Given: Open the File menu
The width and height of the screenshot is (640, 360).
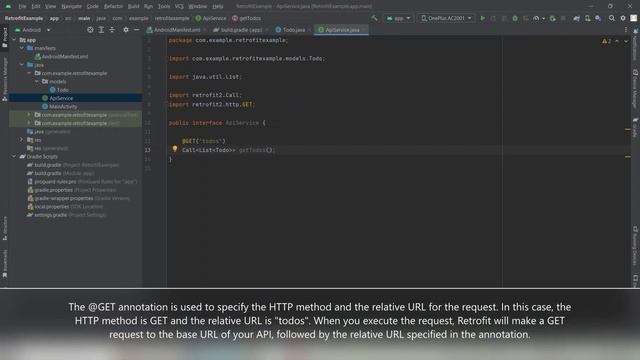Looking at the screenshot, I should tap(22, 7).
